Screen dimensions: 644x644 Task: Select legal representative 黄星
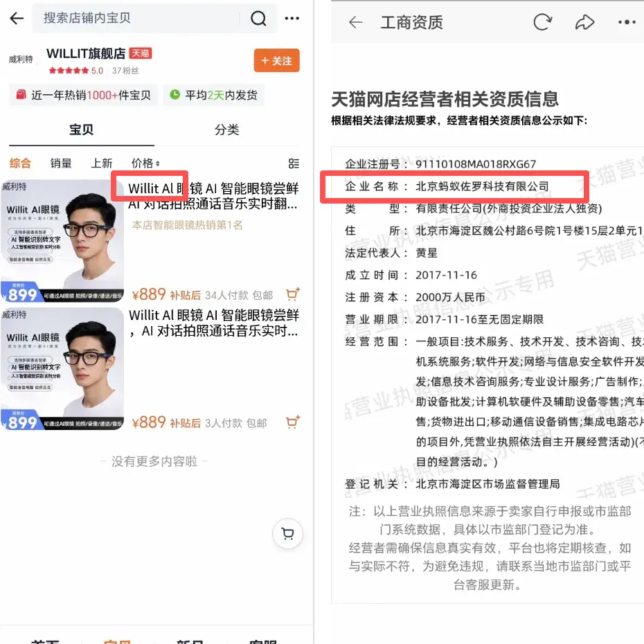click(x=427, y=253)
